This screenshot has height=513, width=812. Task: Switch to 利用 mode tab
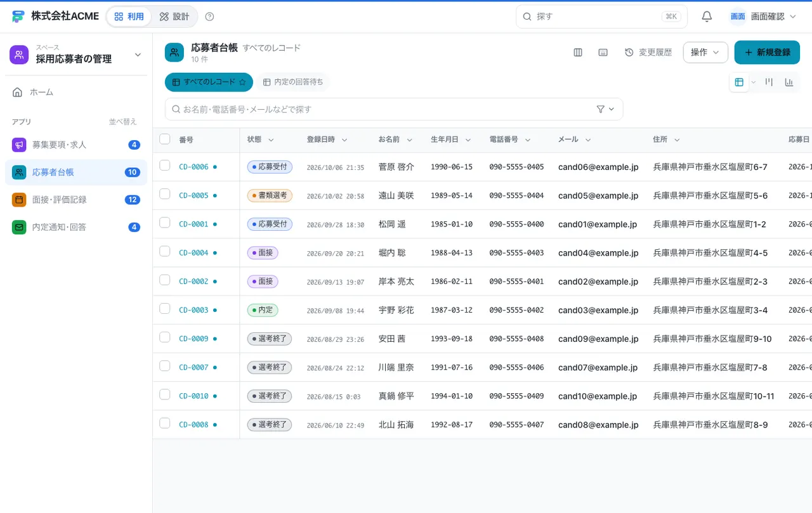[129, 16]
